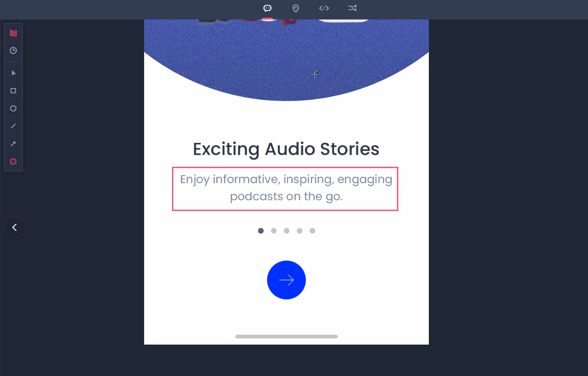Open the history clock icon
This screenshot has height=376, width=588.
(x=13, y=51)
